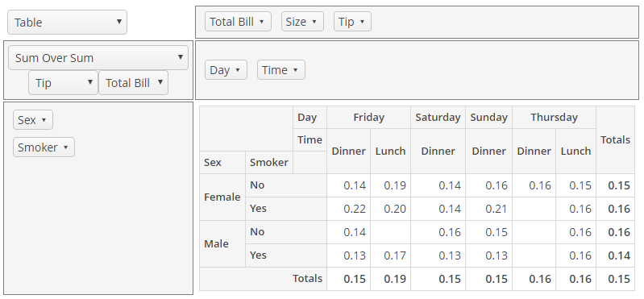
Task: Click the Female row header
Action: [222, 197]
